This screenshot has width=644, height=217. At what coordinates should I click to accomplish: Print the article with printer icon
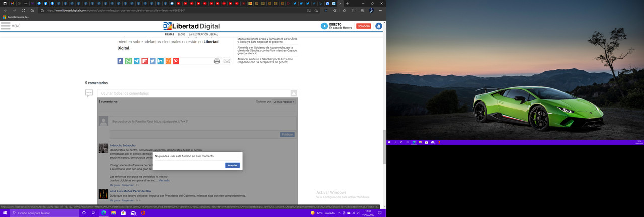pos(217,61)
